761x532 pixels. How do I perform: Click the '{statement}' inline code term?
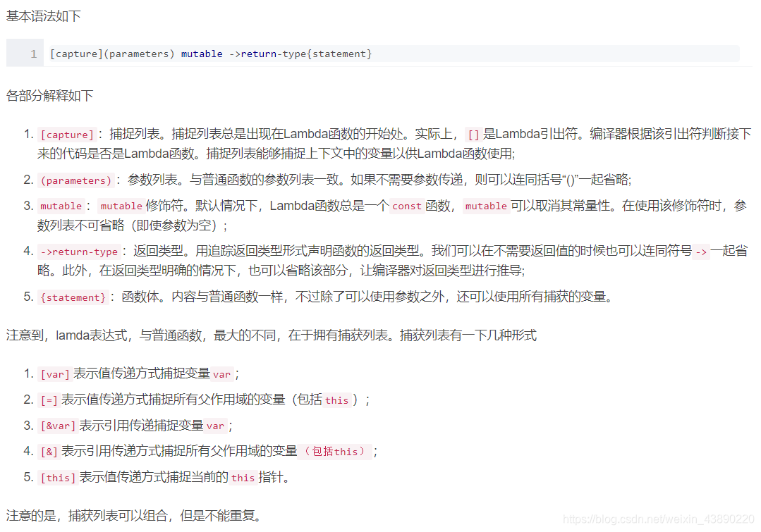pos(73,297)
